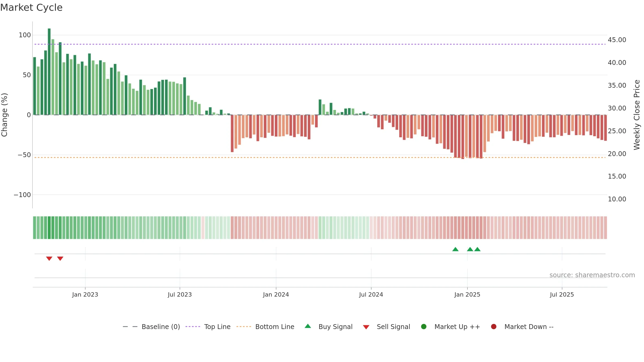Toggle the Sell Signal legend entry
The height and width of the screenshot is (362, 644).
coord(387,327)
